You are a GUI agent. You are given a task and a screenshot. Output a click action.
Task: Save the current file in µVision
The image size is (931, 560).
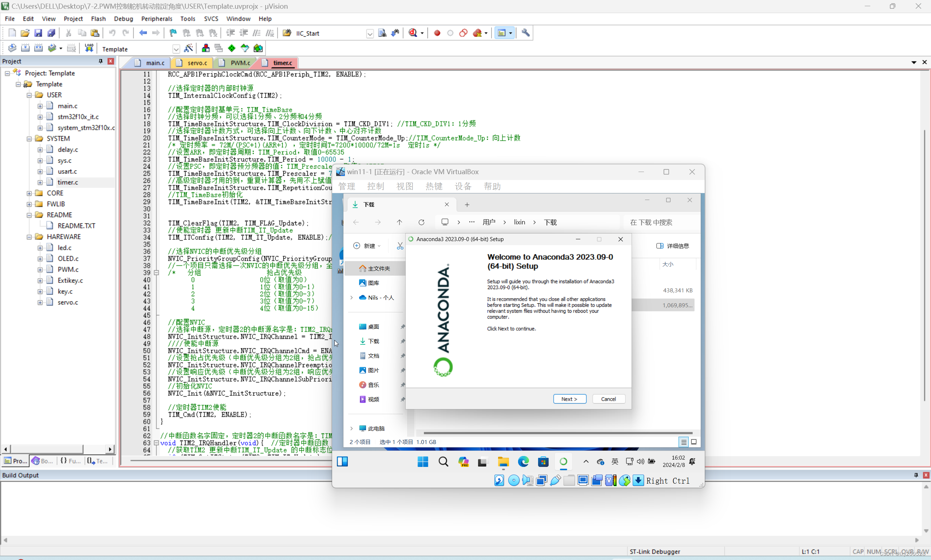[38, 33]
